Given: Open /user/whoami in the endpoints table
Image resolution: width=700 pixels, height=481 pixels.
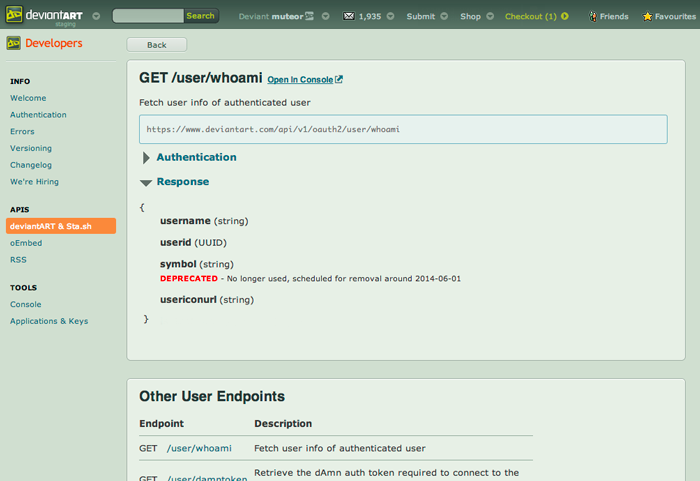Looking at the screenshot, I should (x=199, y=448).
